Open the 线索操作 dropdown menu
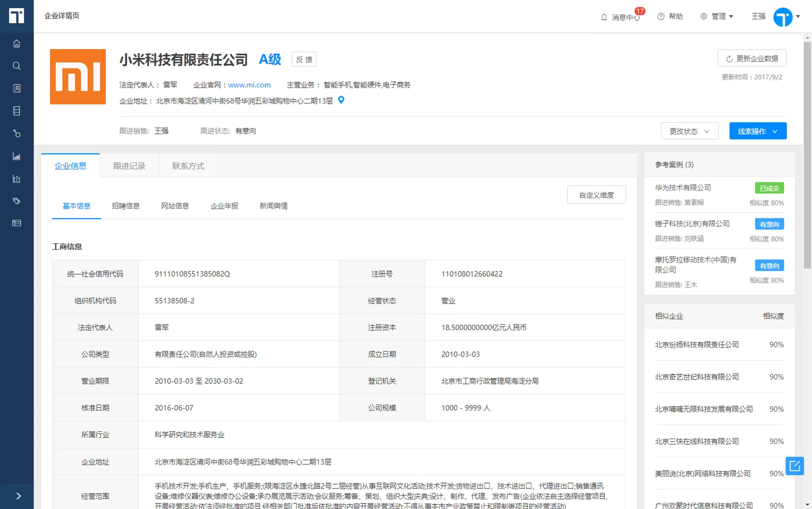The height and width of the screenshot is (509, 812). [x=757, y=131]
